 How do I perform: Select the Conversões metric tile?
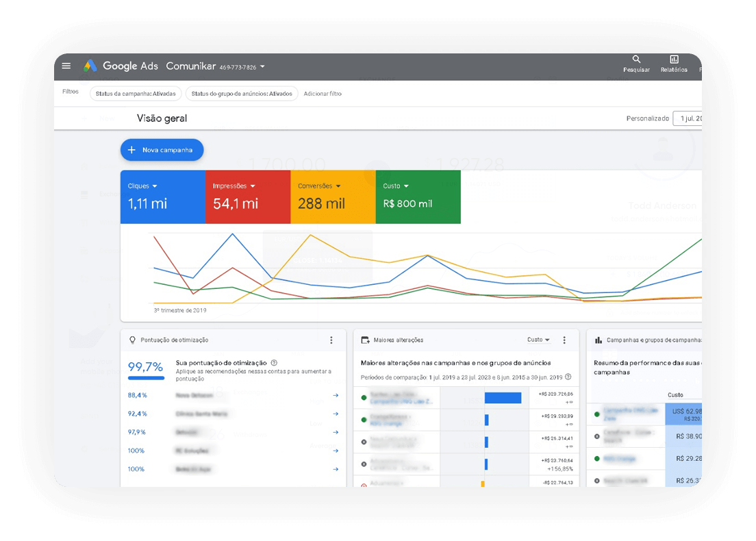(333, 197)
